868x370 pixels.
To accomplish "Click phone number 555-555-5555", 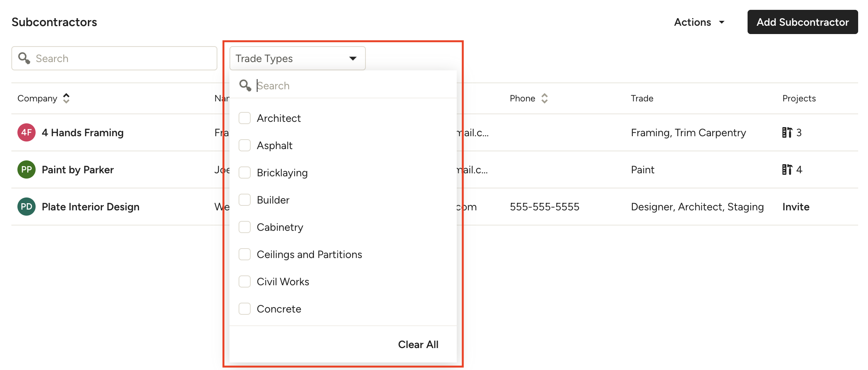I will tap(545, 207).
